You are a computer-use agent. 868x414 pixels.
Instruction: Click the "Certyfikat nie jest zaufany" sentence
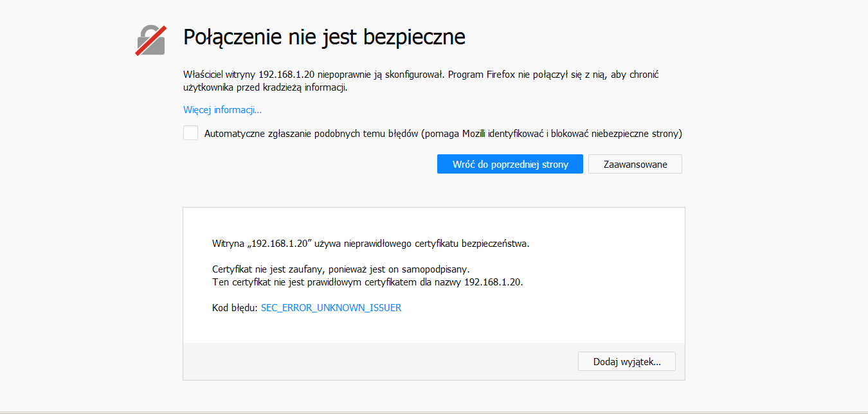point(345,269)
